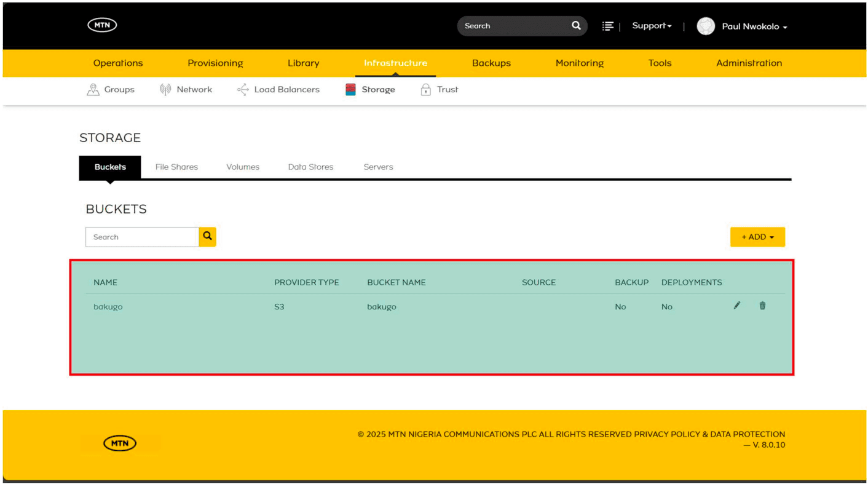Viewport: 868px width, 492px height.
Task: Click the MTN logo in the header
Action: point(102,25)
